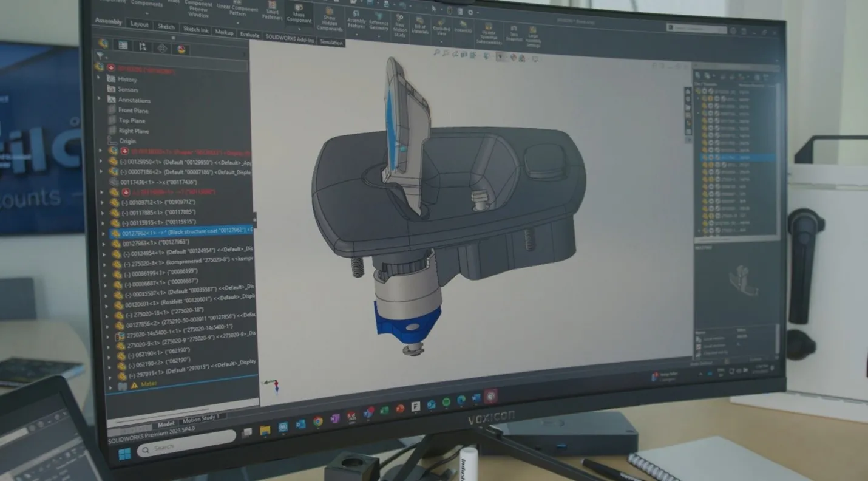Expand the Annotations node
This screenshot has height=481, width=868.
click(x=98, y=98)
